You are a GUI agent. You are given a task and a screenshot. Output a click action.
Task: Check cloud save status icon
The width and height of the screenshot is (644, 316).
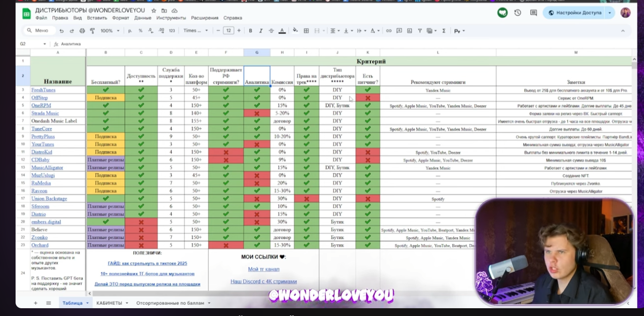174,10
